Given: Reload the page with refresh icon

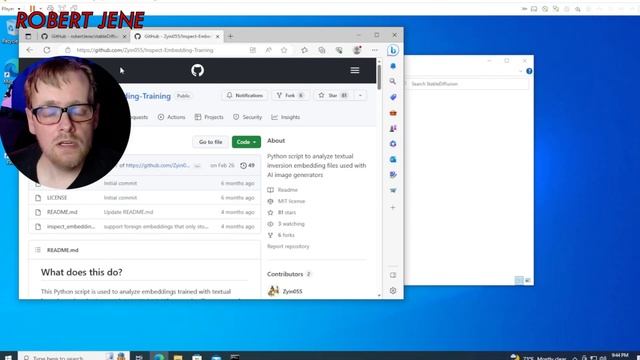Looking at the screenshot, I should tap(47, 50).
